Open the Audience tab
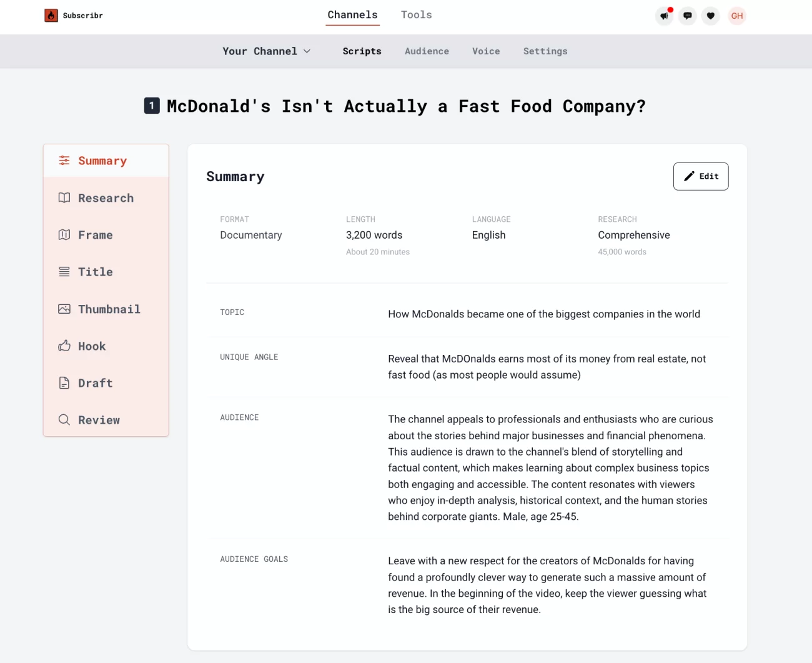This screenshot has width=812, height=663. (x=427, y=51)
